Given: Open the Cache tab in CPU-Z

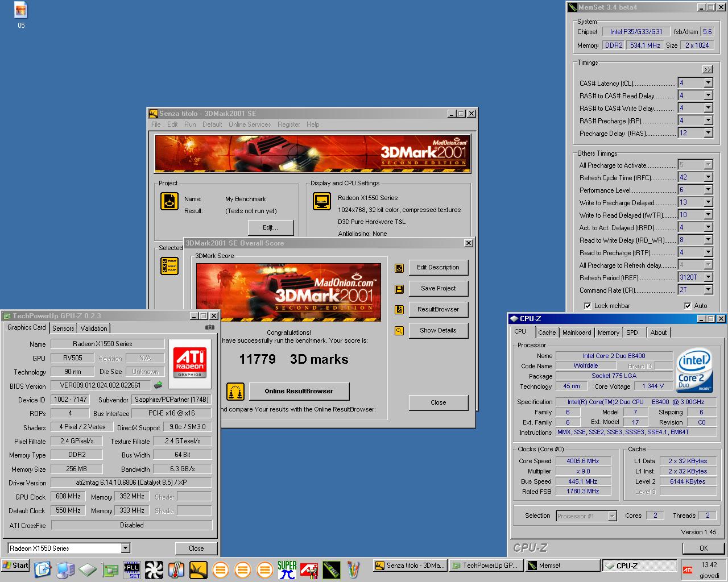Looking at the screenshot, I should click(547, 332).
